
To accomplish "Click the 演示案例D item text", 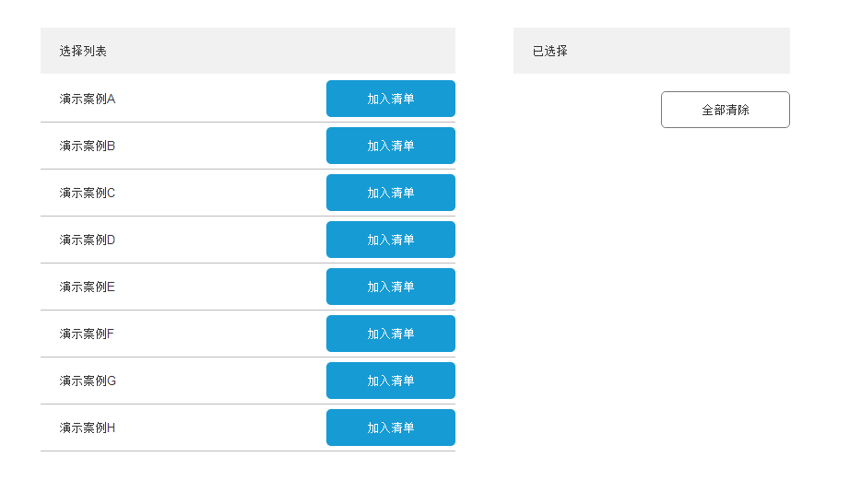I will (x=88, y=240).
